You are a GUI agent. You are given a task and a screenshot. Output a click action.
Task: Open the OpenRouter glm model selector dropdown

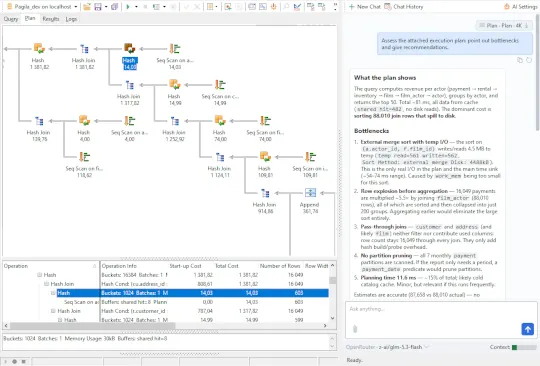coord(387,347)
